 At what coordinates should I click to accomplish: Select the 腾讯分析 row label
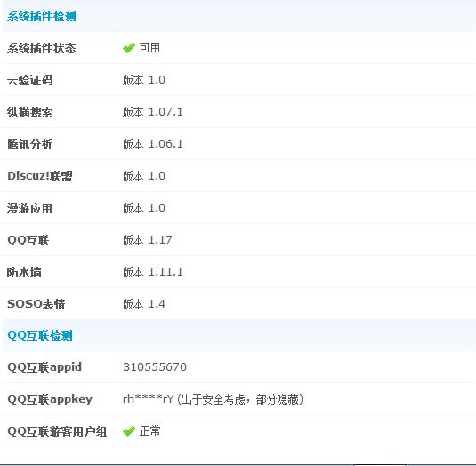click(x=29, y=144)
